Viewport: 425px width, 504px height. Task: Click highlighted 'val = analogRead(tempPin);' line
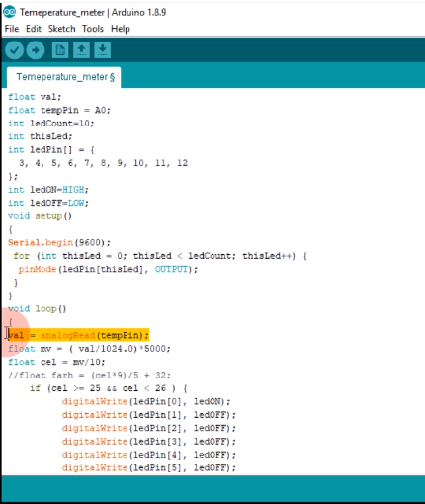click(x=78, y=335)
